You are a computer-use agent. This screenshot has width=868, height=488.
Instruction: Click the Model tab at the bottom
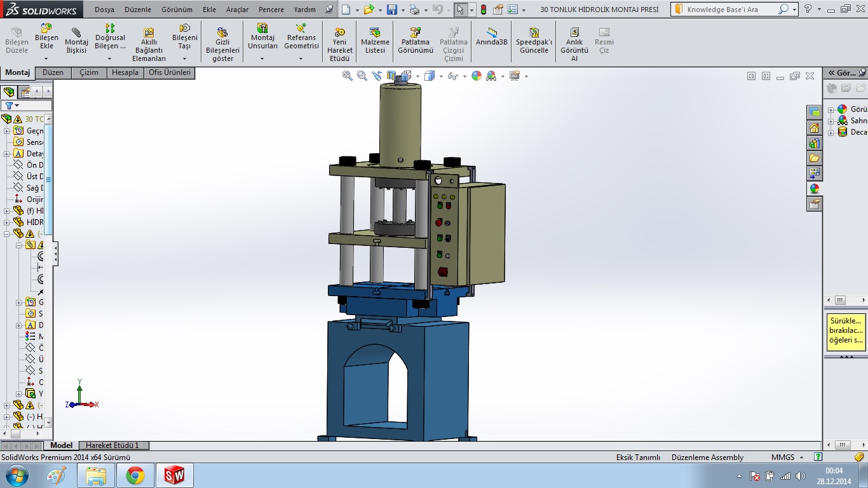coord(62,445)
